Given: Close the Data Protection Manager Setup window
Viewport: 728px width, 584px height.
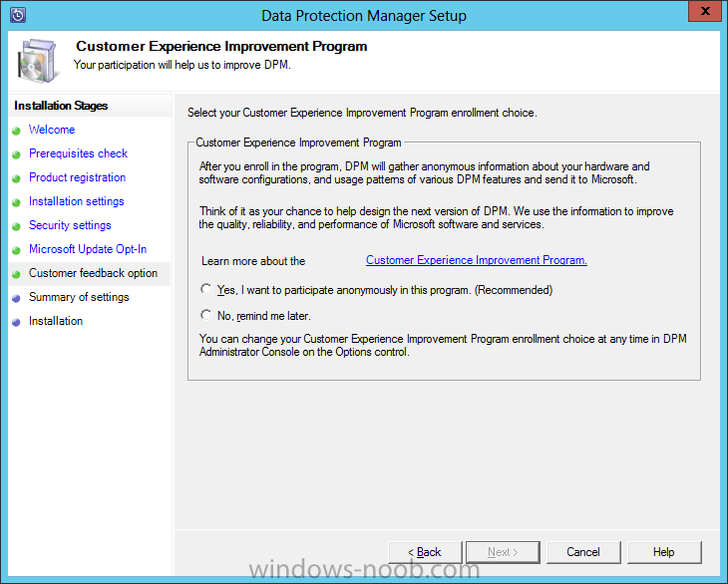Looking at the screenshot, I should [705, 11].
